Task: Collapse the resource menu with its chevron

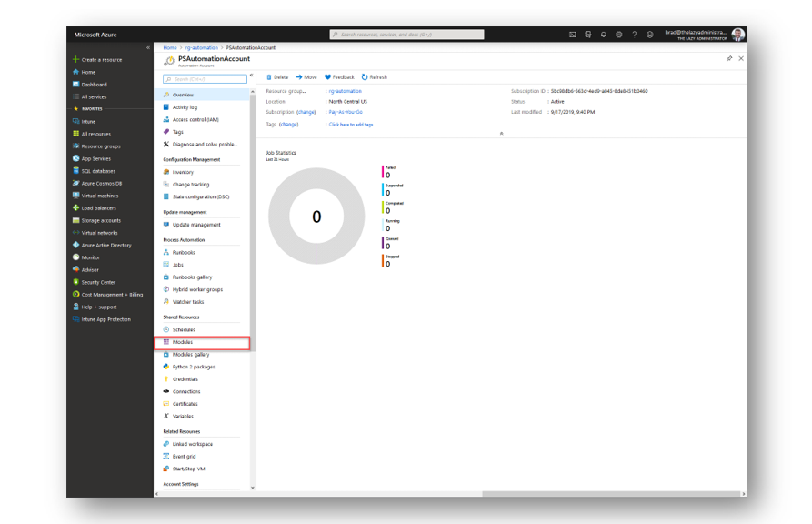Action: pos(252,76)
